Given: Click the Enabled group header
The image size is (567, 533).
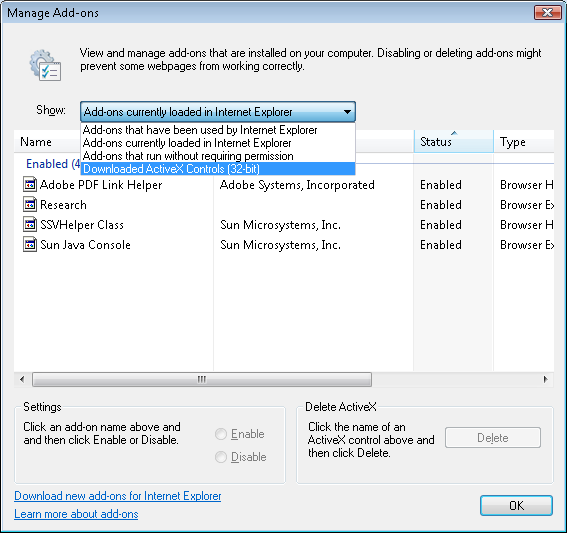Looking at the screenshot, I should 53,164.
